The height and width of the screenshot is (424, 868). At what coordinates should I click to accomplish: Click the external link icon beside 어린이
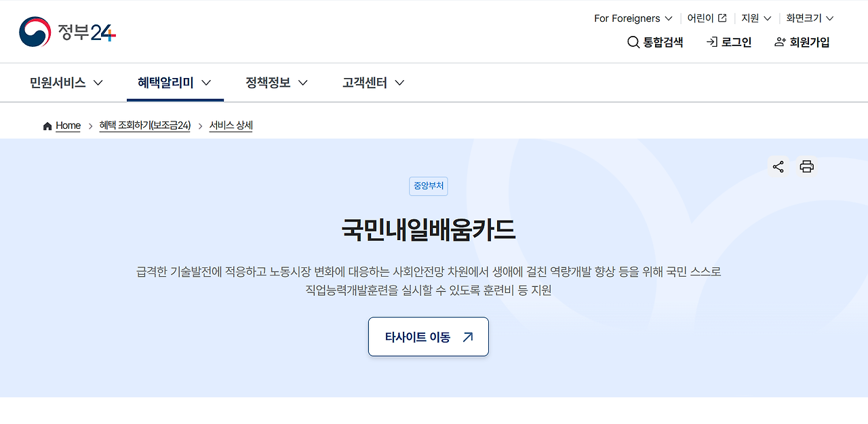(x=722, y=18)
